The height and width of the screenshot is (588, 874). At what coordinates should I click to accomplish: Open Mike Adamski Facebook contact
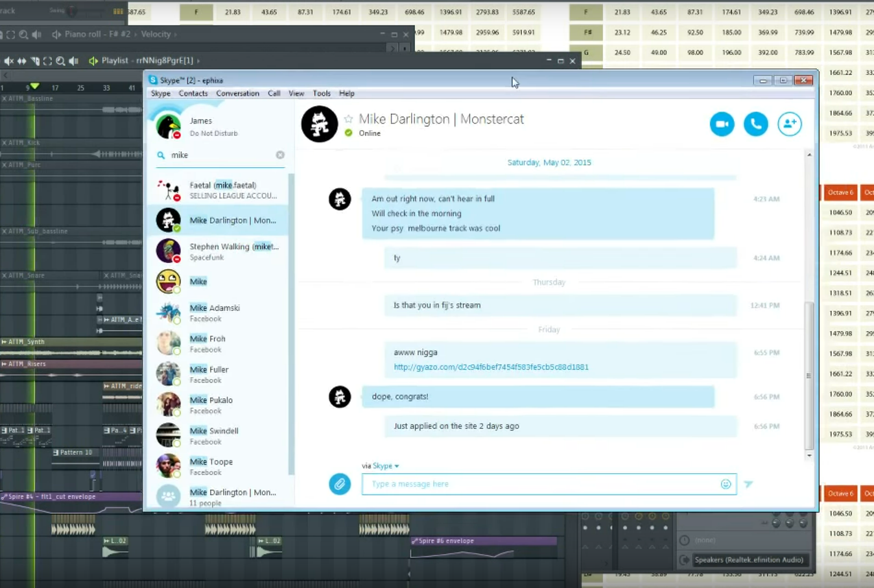coord(218,313)
